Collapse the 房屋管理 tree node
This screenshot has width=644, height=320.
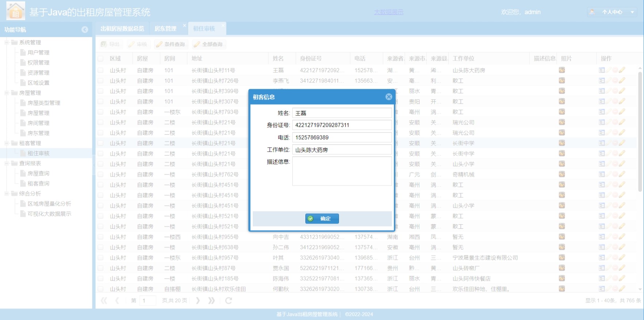pyautogui.click(x=7, y=93)
